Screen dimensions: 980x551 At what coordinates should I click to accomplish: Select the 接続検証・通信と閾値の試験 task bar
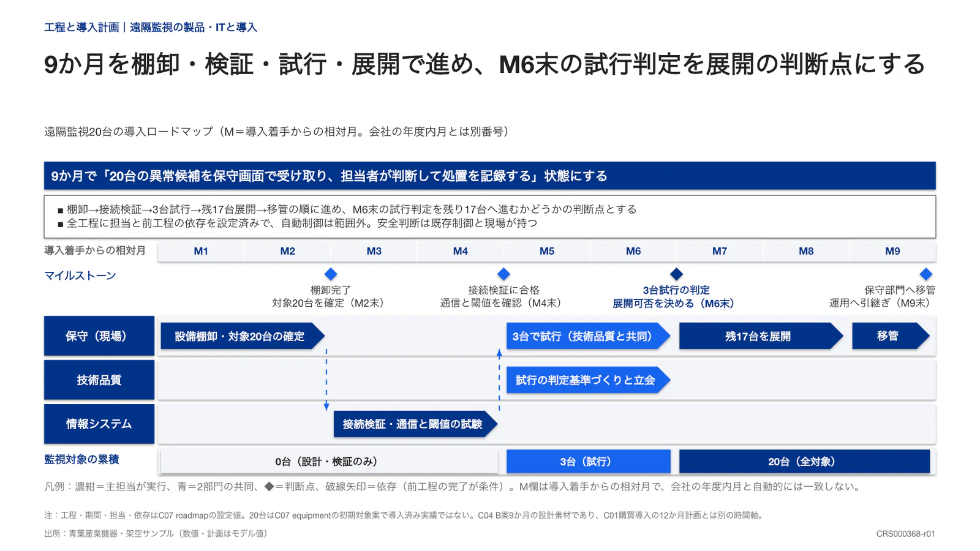coord(415,424)
